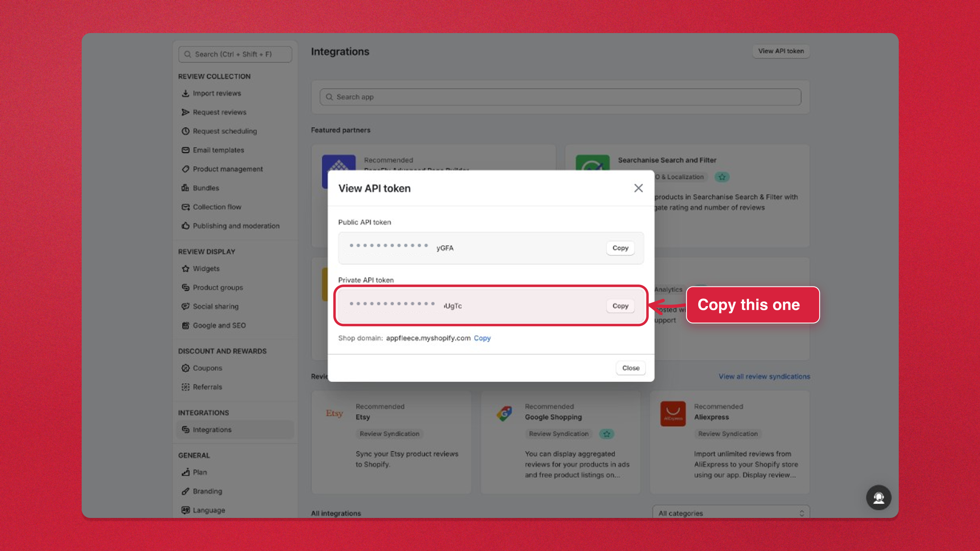The image size is (980, 551).
Task: Click the Public API token field
Action: click(x=491, y=248)
